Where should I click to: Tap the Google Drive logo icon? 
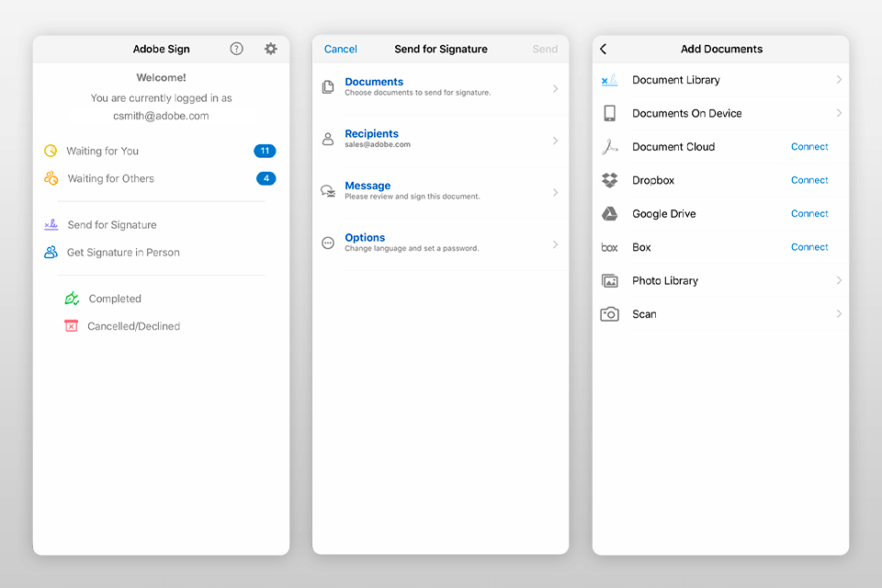tap(610, 214)
